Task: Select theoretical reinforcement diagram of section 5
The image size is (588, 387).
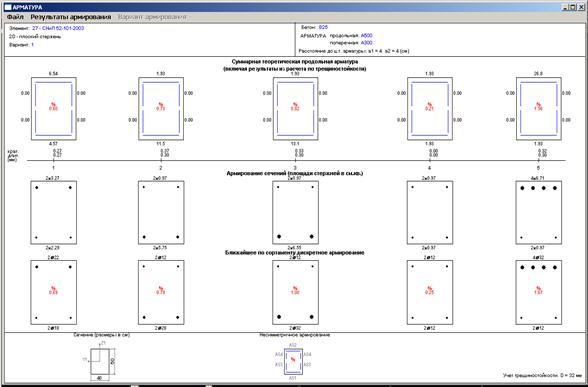Action: click(538, 109)
